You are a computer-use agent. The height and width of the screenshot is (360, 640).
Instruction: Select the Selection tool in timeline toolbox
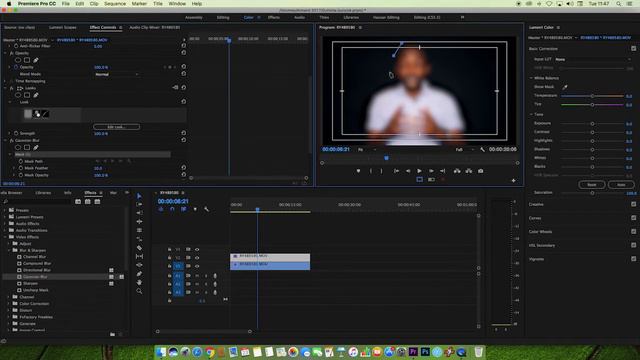coord(139,196)
